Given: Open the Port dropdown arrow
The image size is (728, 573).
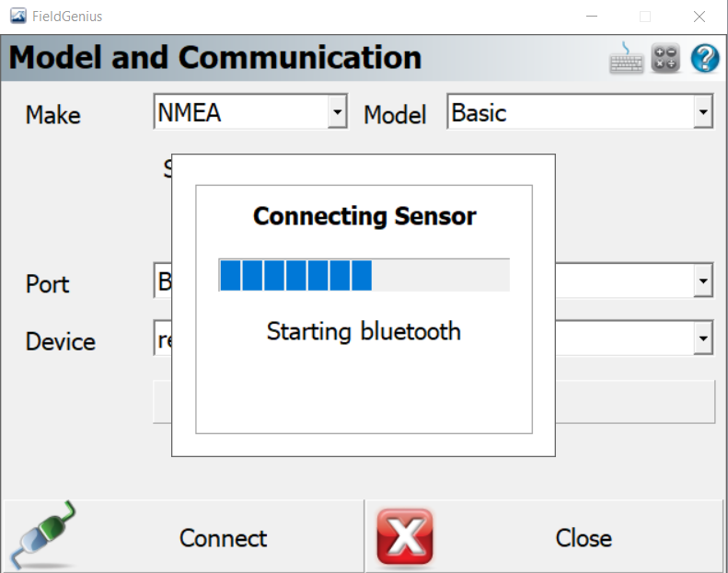Looking at the screenshot, I should pyautogui.click(x=703, y=281).
